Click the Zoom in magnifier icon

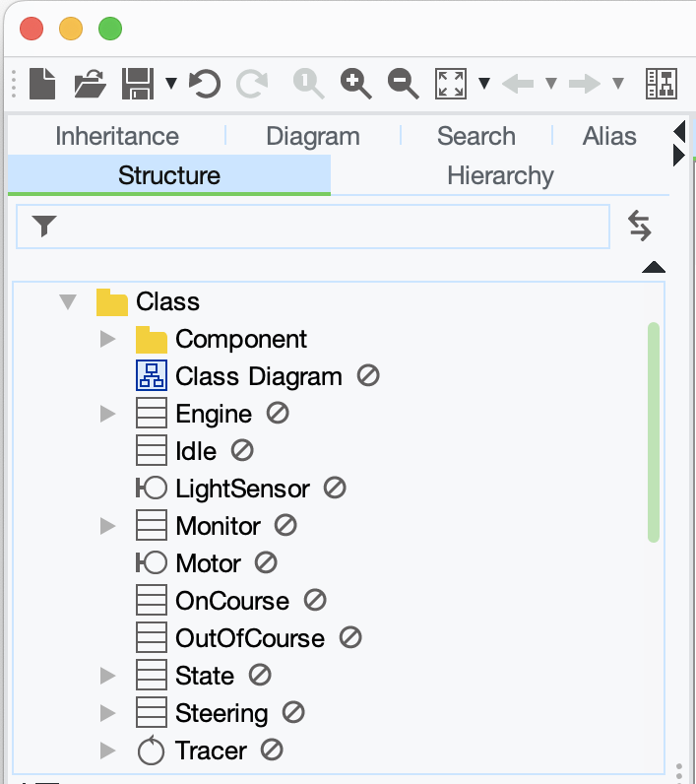pos(355,84)
